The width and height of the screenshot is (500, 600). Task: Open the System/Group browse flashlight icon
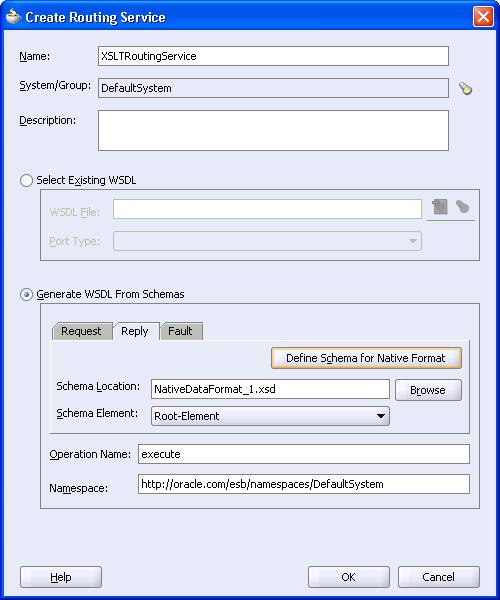pos(465,88)
